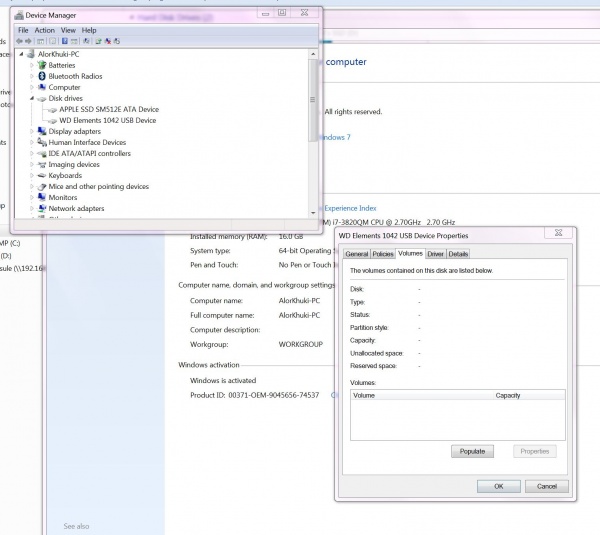Expand the Human Interface Devices node
Screen dimensions: 600x535
[32, 142]
